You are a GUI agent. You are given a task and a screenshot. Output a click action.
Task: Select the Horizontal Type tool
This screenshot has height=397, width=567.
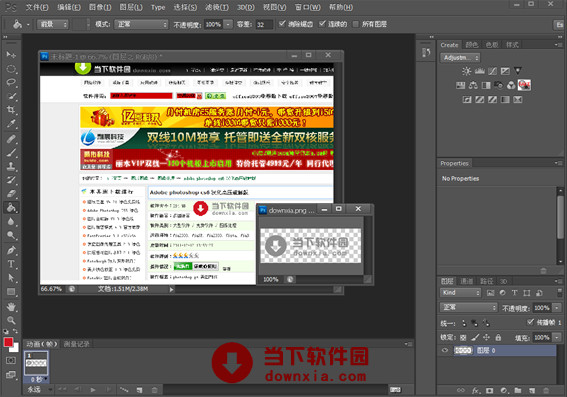pyautogui.click(x=11, y=264)
